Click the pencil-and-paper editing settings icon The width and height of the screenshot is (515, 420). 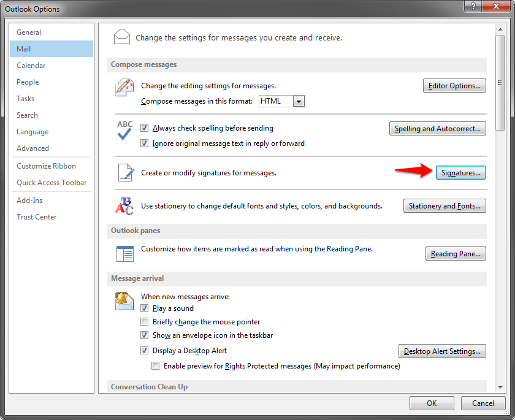pos(124,87)
